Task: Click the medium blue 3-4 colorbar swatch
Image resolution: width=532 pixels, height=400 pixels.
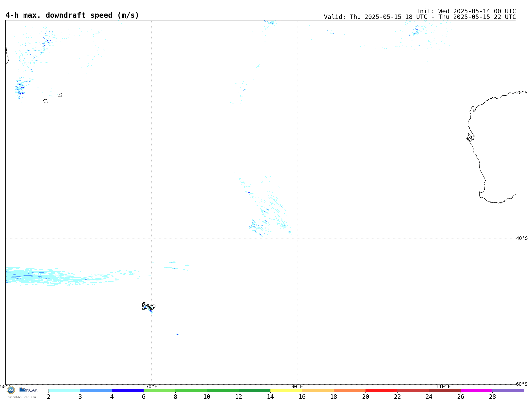Action: (x=96, y=391)
